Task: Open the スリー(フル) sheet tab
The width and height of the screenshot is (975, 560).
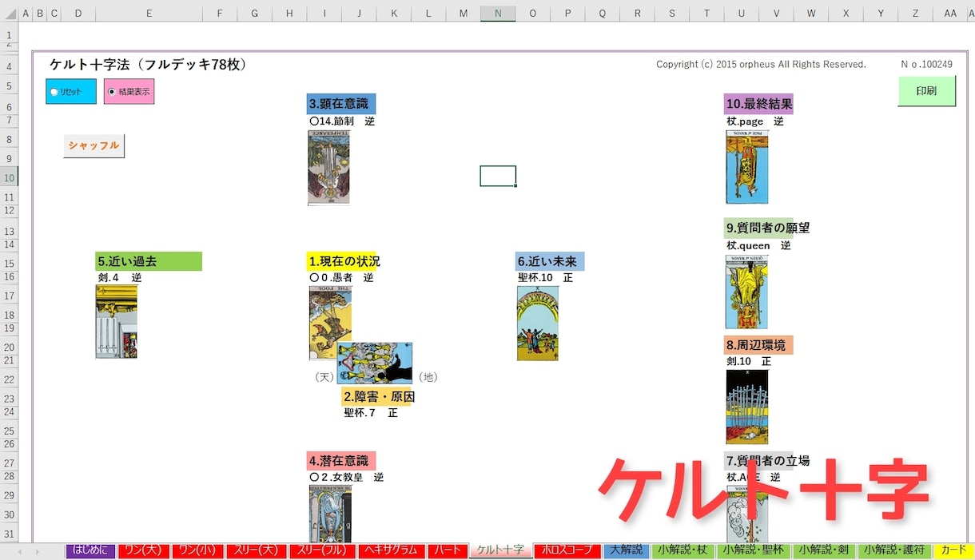Action: [321, 550]
